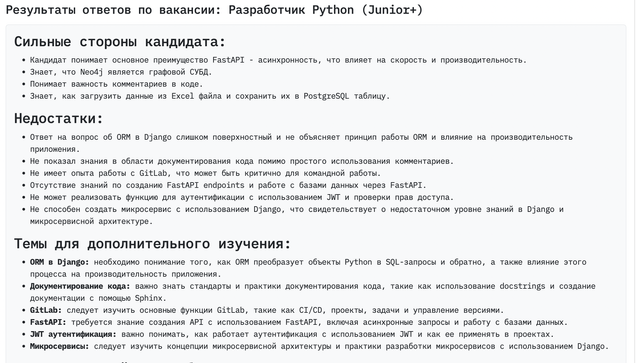Click the bold 'JWT аутентификация:' topic label

click(73, 335)
